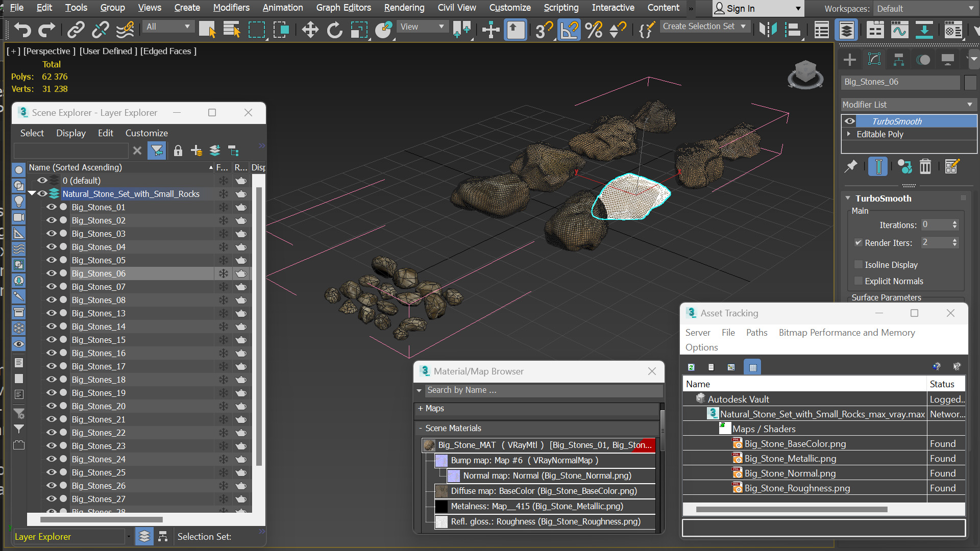
Task: Activate Select and Scale tool
Action: pyautogui.click(x=359, y=30)
